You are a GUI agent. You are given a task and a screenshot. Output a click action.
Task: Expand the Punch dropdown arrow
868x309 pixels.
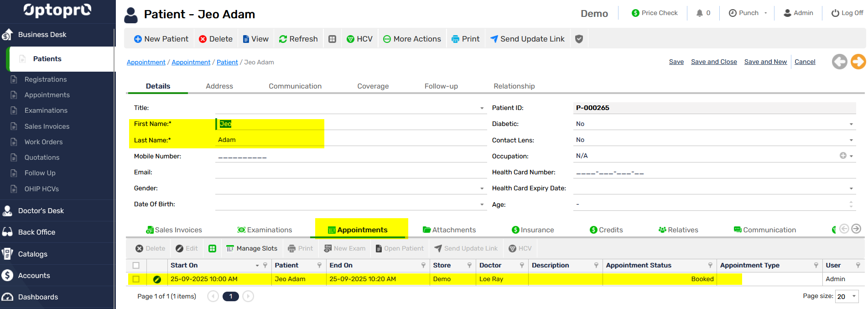click(766, 13)
